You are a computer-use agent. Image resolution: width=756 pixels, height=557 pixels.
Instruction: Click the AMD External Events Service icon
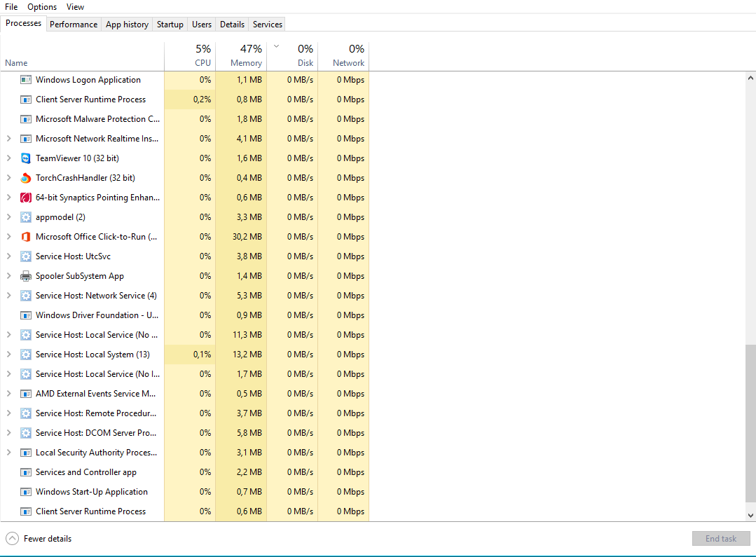point(25,394)
